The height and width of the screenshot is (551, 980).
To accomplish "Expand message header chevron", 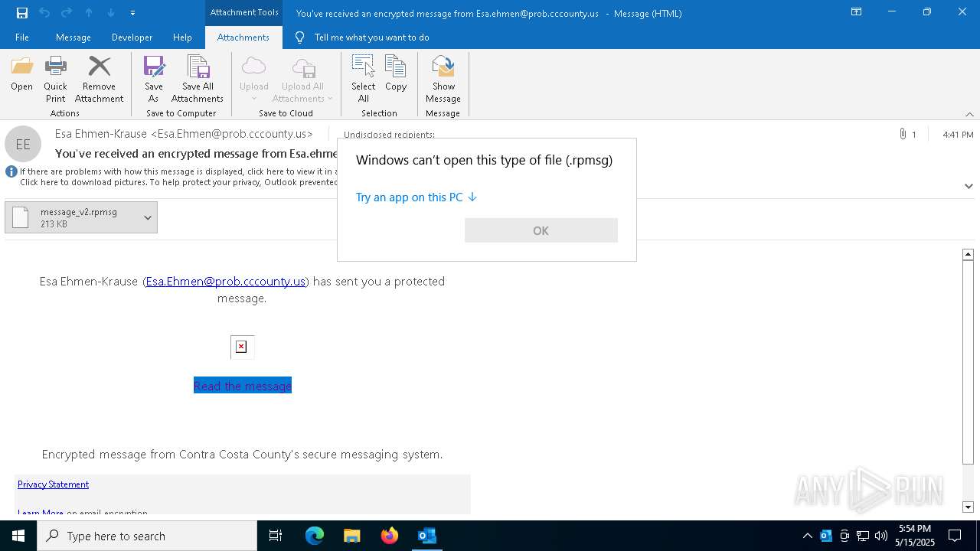I will pyautogui.click(x=969, y=186).
